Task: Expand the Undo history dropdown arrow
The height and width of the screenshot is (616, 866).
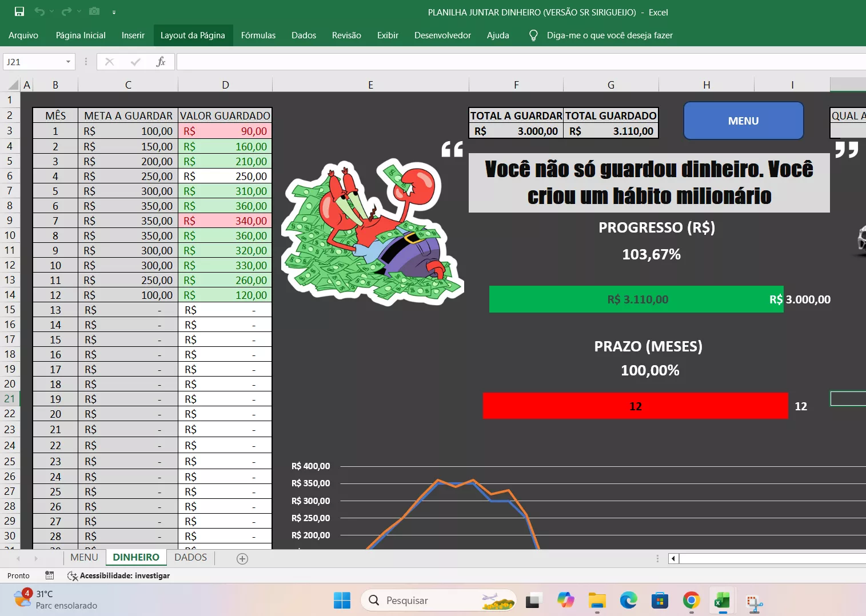Action: (x=51, y=11)
